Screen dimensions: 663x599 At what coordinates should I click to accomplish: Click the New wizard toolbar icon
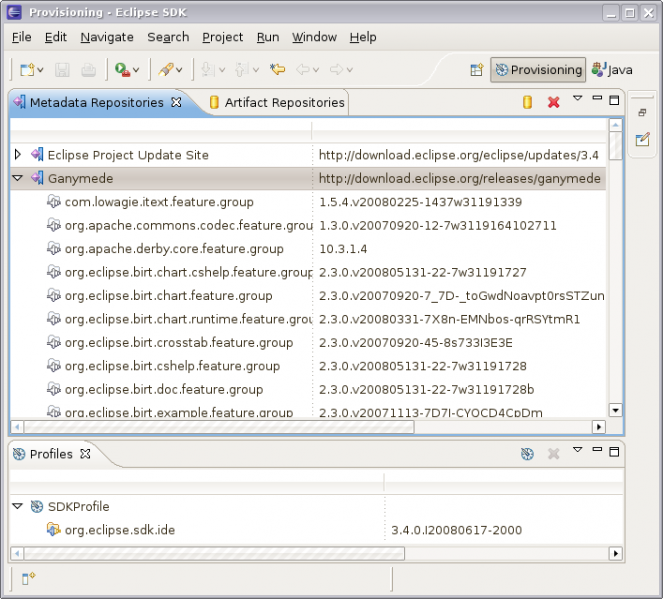click(27, 70)
